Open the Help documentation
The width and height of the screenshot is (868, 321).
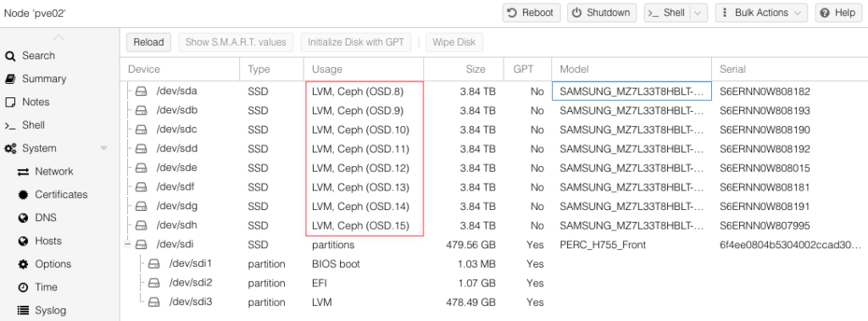click(838, 13)
